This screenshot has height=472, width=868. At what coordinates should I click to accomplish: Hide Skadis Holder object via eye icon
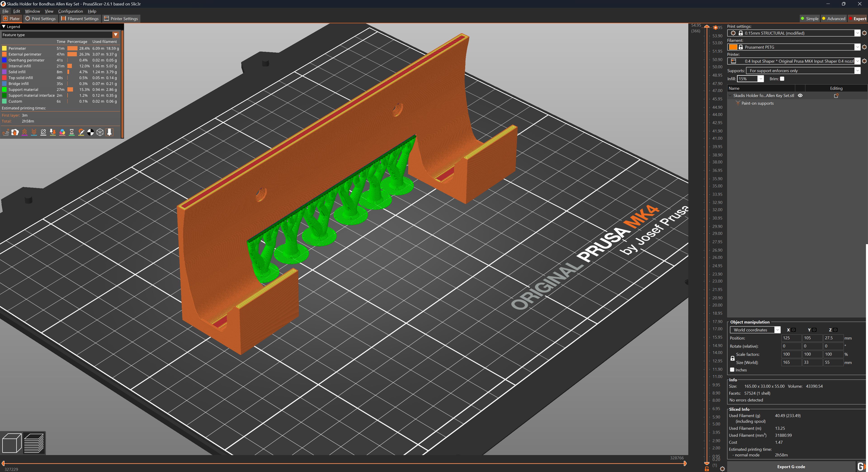pos(800,96)
